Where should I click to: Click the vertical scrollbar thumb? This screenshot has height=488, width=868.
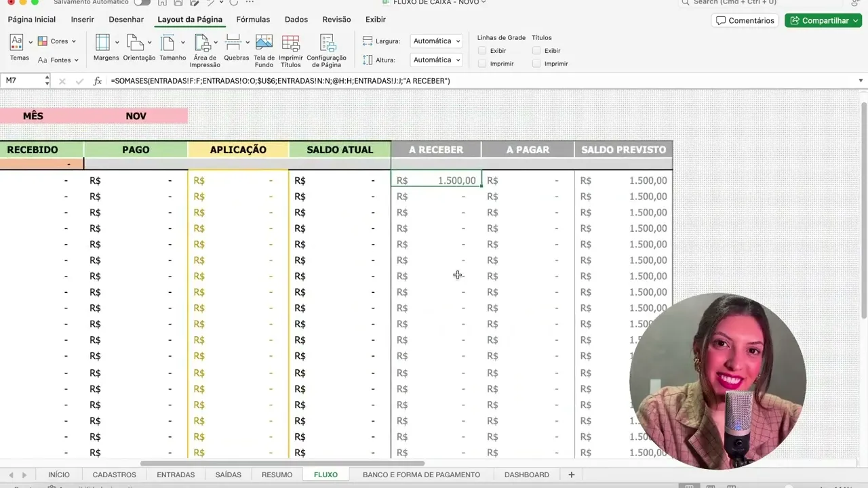click(863, 210)
